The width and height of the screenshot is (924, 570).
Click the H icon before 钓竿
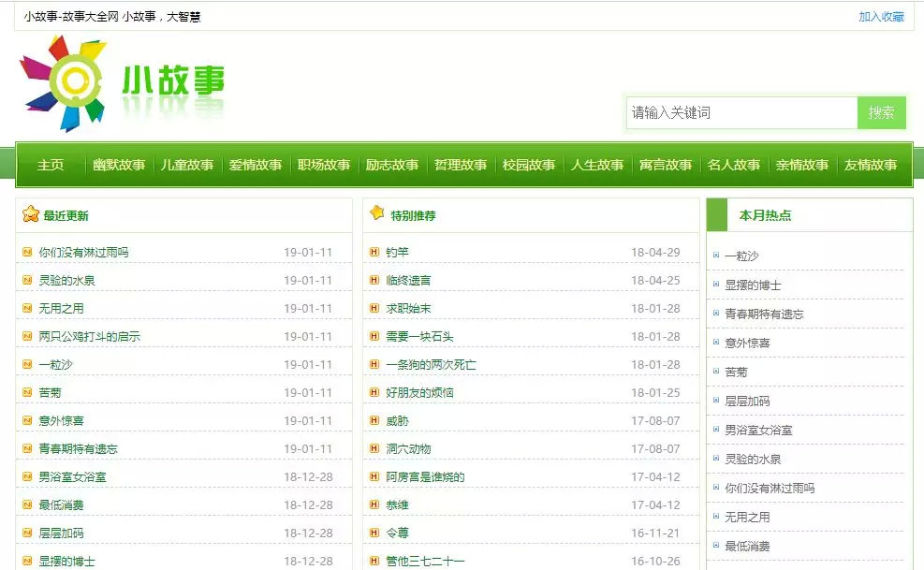point(374,251)
